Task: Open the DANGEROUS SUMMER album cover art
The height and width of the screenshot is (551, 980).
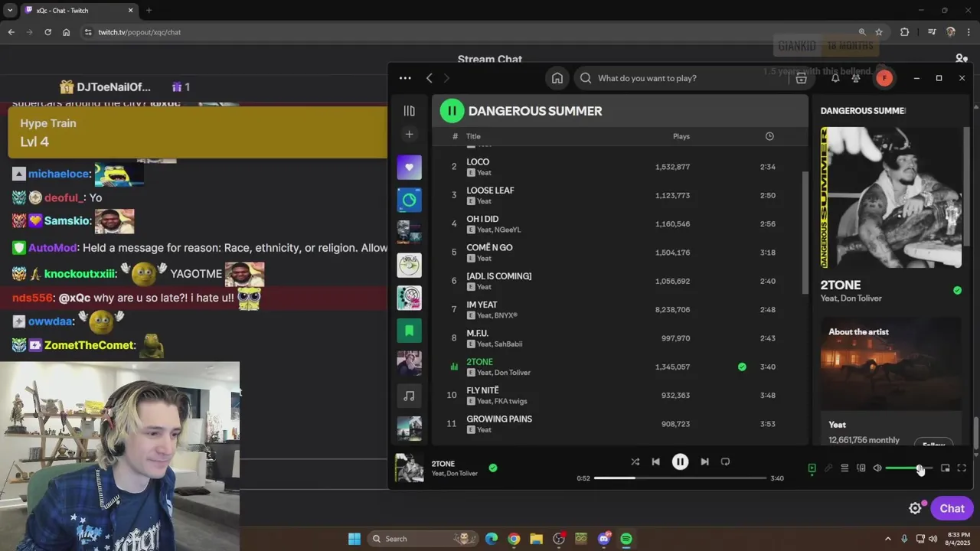Action: [x=890, y=197]
